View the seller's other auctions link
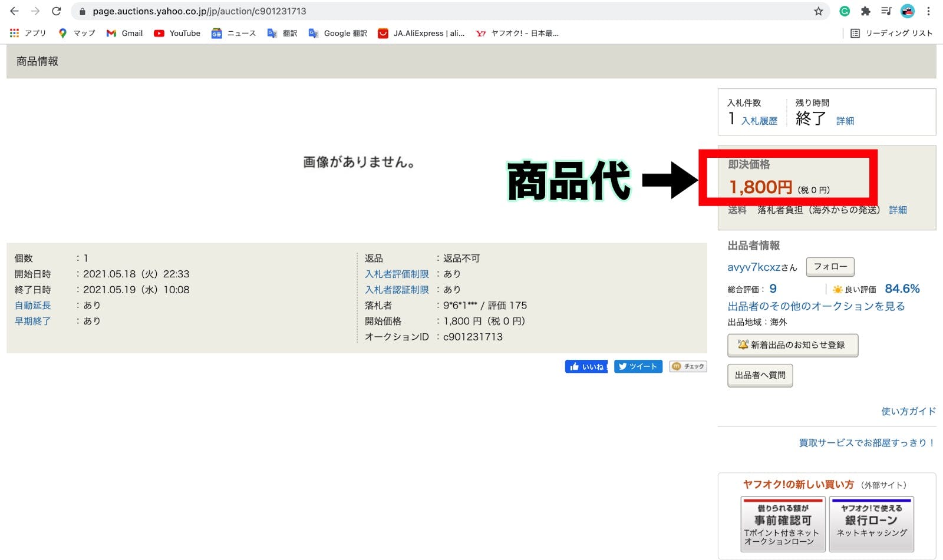The height and width of the screenshot is (560, 943). [x=816, y=306]
